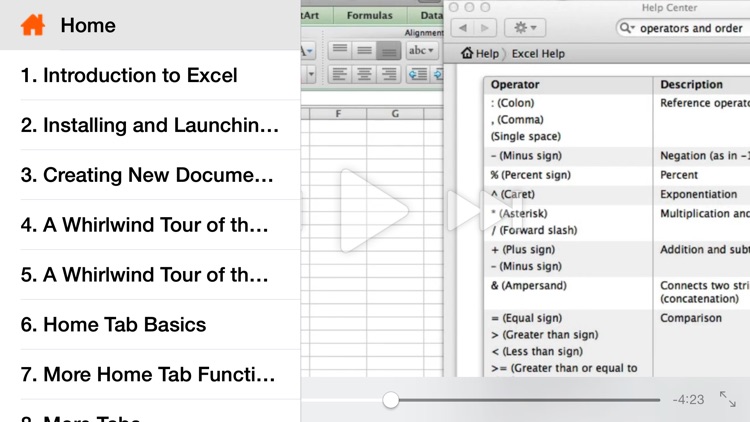Viewport: 750px width, 422px height.
Task: Toggle fullscreen with the expand arrows icon
Action: click(x=728, y=399)
